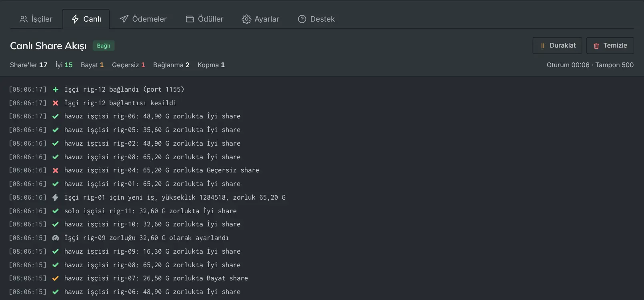Click the Bağlı connection status badge
644x300 pixels.
pyautogui.click(x=104, y=46)
